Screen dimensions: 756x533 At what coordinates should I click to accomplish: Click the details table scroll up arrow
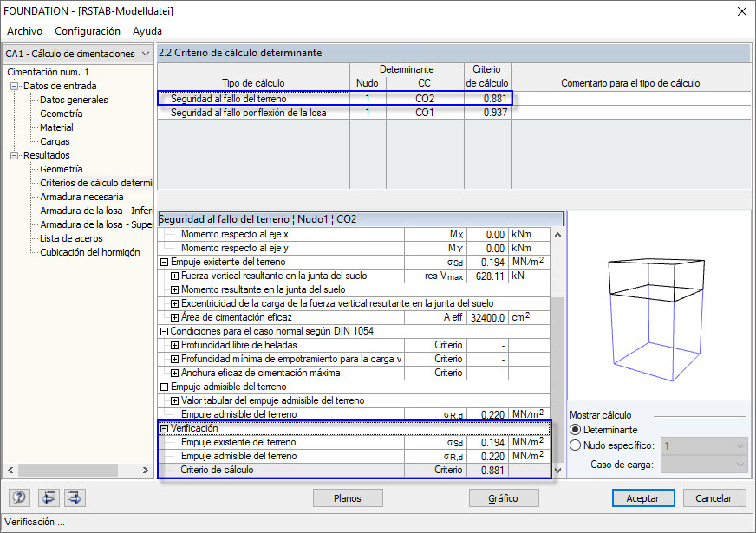click(x=557, y=235)
